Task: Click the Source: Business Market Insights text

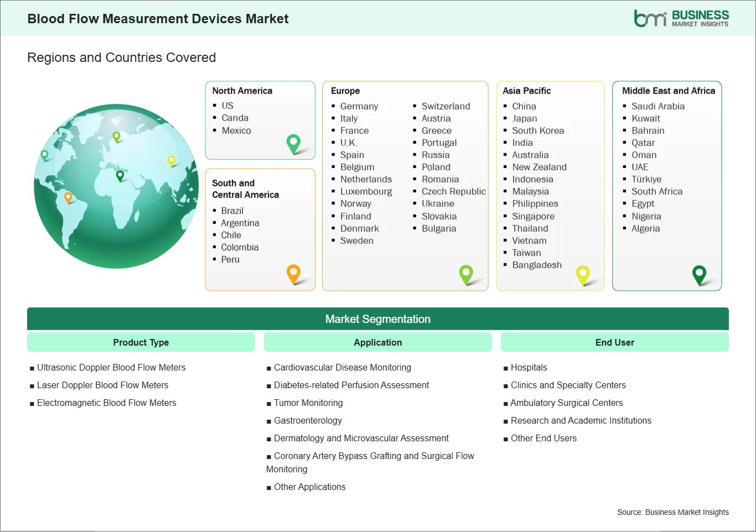Action: pos(672,512)
